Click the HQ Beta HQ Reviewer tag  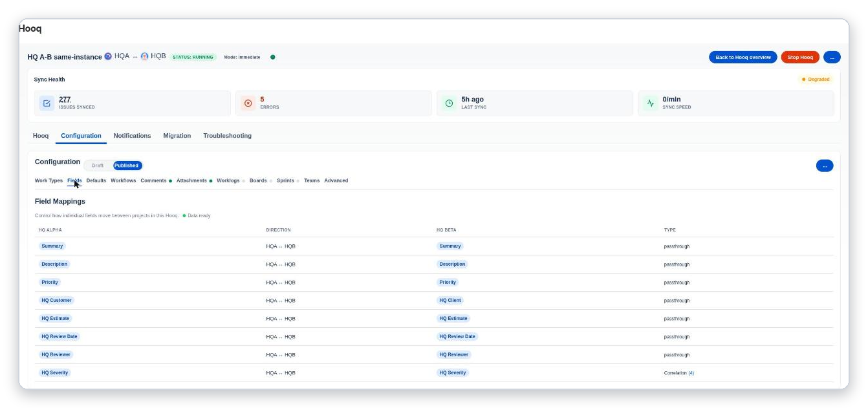(x=453, y=355)
